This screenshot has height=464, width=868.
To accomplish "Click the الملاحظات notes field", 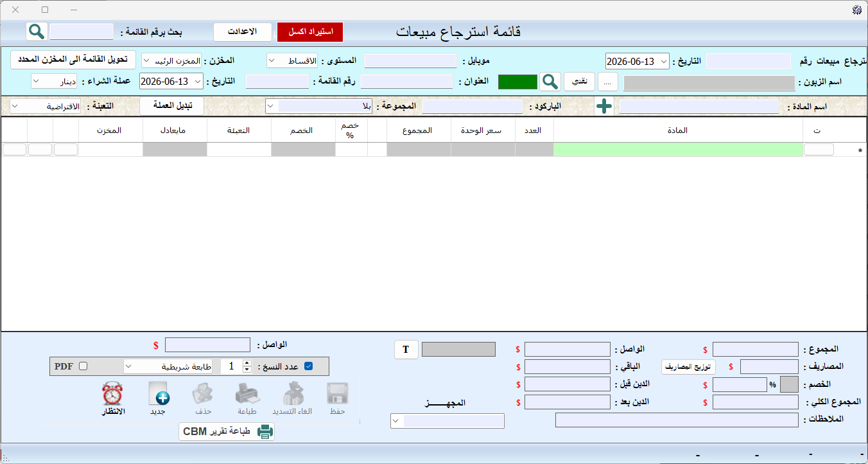I will 677,420.
